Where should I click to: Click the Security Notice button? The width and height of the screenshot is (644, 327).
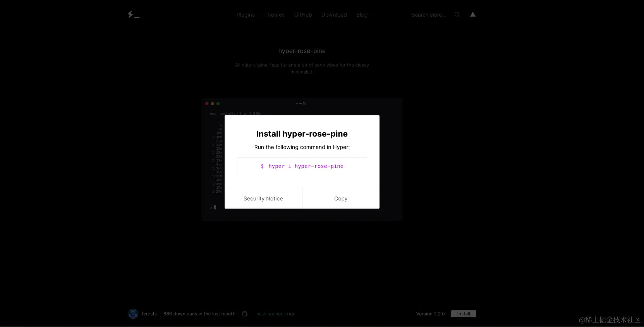263,199
